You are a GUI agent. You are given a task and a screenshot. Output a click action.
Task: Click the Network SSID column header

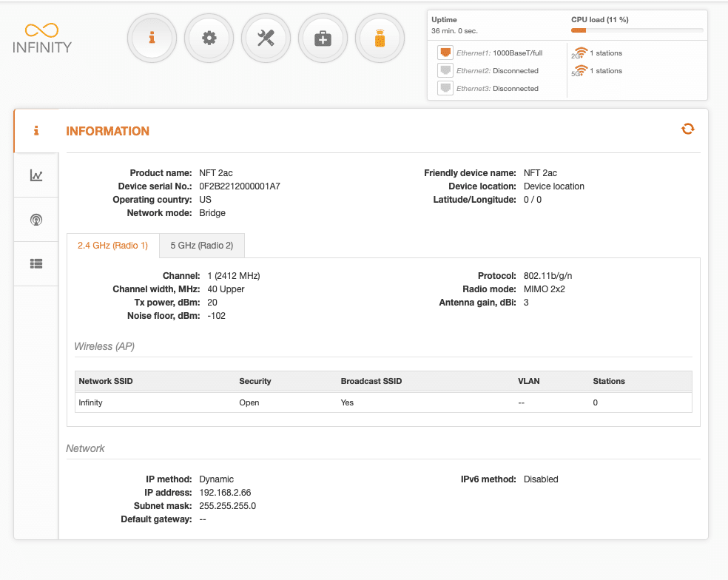(x=105, y=381)
